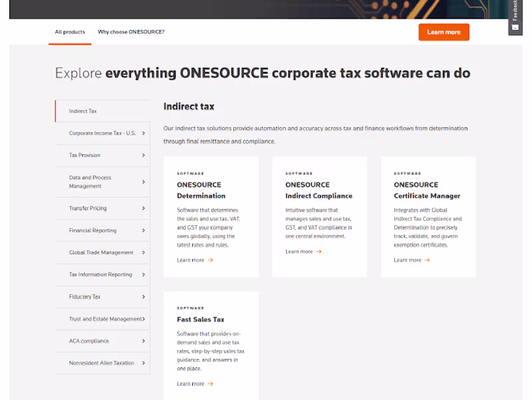Click arrow icon under Certificate Manager card
This screenshot has height=400, width=532.
pos(427,260)
